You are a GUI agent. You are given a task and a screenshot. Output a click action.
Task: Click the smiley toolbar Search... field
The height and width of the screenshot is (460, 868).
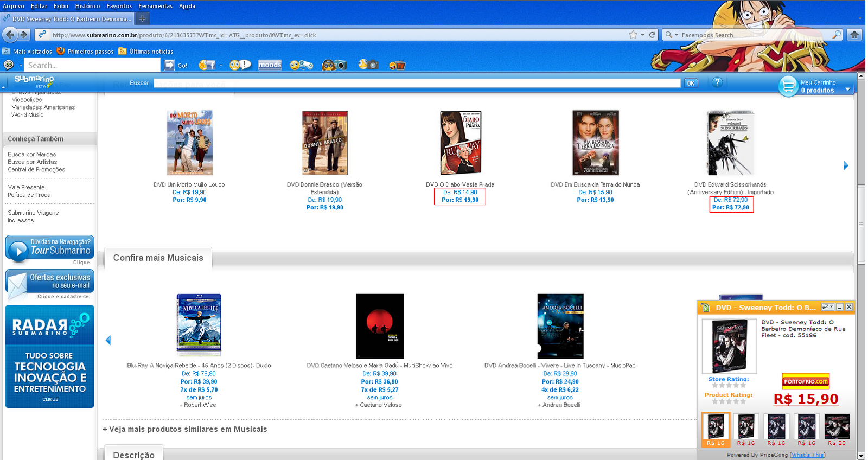pos(92,65)
